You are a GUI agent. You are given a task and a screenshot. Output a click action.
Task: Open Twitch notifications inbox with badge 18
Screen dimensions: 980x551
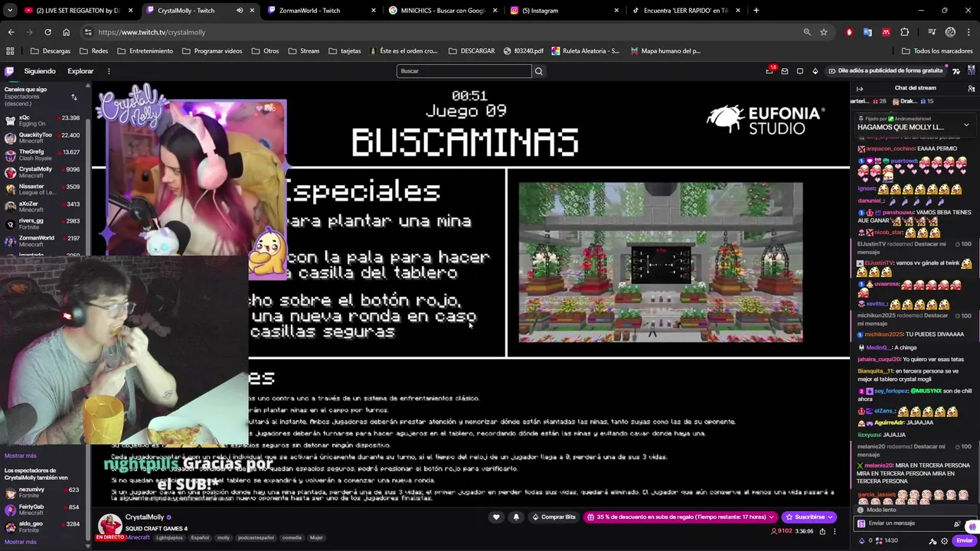click(769, 70)
